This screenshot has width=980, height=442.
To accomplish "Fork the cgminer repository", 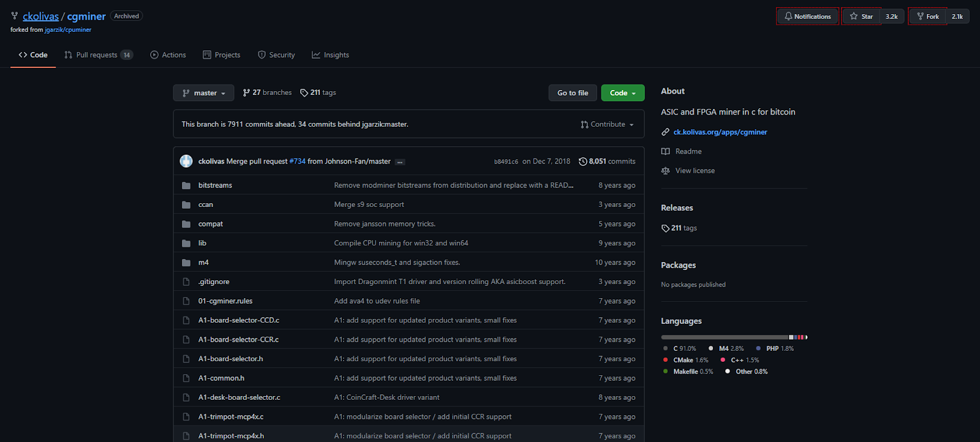I will (927, 17).
